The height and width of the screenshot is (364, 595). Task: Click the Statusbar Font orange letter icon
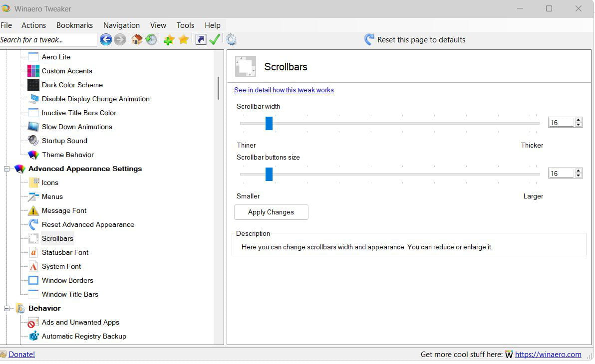pyautogui.click(x=33, y=252)
